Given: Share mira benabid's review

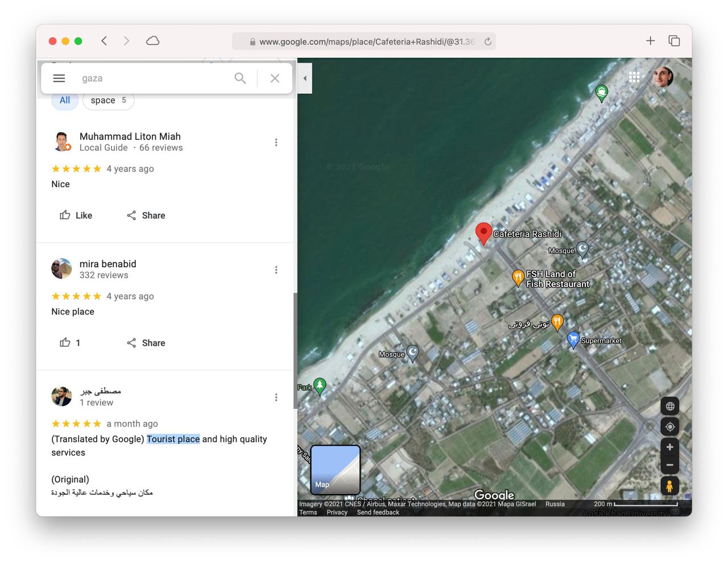Looking at the screenshot, I should [x=146, y=343].
